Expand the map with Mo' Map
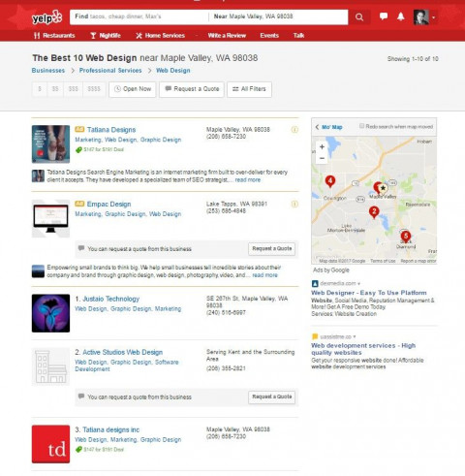This screenshot has height=476, width=465. coord(328,127)
